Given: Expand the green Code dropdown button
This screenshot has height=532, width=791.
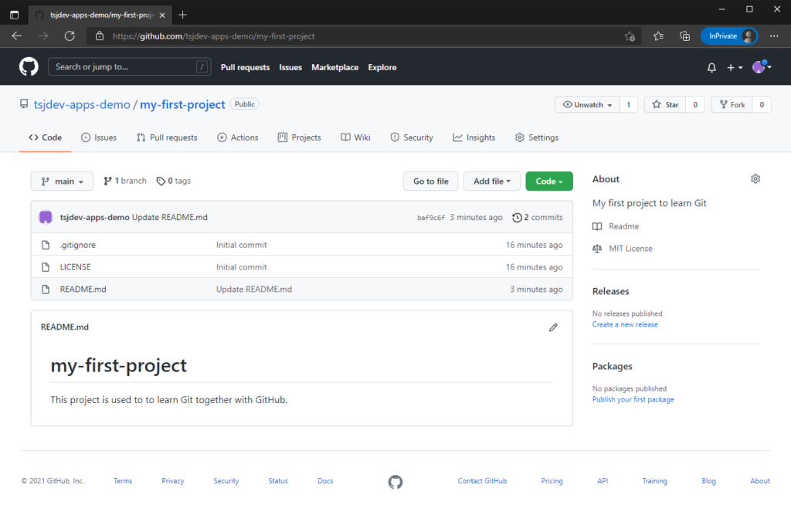Looking at the screenshot, I should click(548, 181).
